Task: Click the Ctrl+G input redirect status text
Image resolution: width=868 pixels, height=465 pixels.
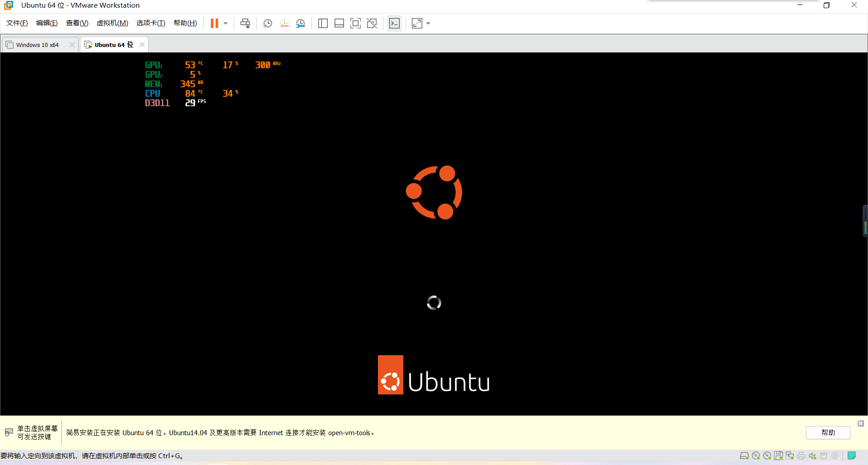Action: tap(92, 456)
